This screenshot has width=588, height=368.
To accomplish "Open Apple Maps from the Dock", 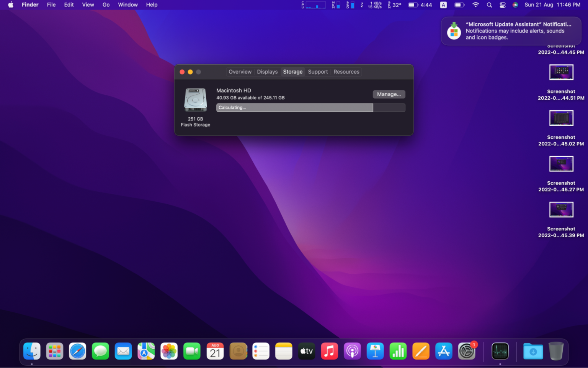I will coord(146,351).
